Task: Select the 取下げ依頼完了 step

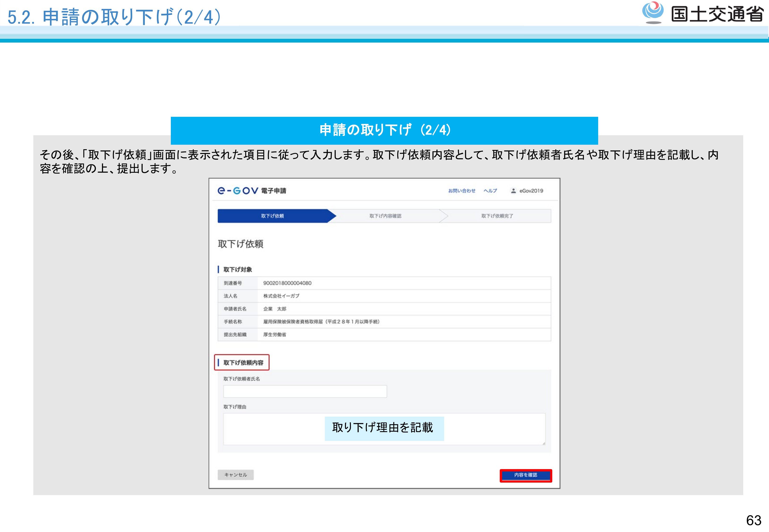Action: [497, 216]
